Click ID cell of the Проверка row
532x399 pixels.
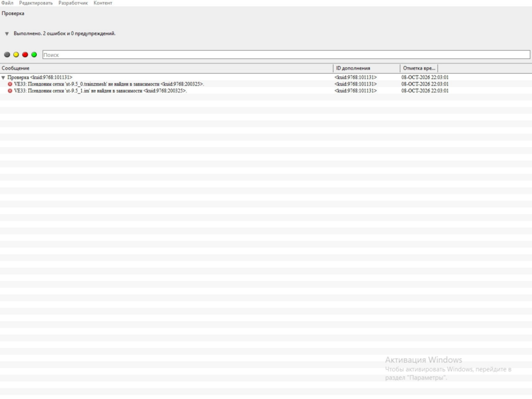point(355,77)
